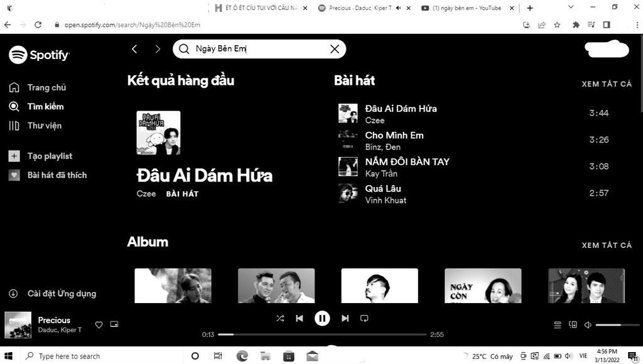643x364 pixels.
Task: Clear the search text with X
Action: [335, 49]
